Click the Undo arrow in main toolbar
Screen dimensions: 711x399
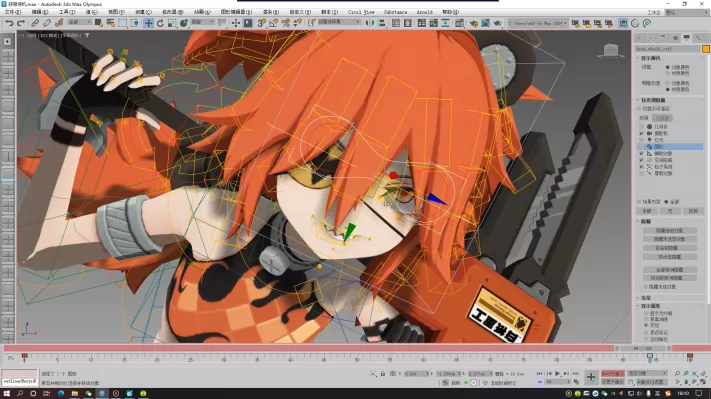click(9, 23)
